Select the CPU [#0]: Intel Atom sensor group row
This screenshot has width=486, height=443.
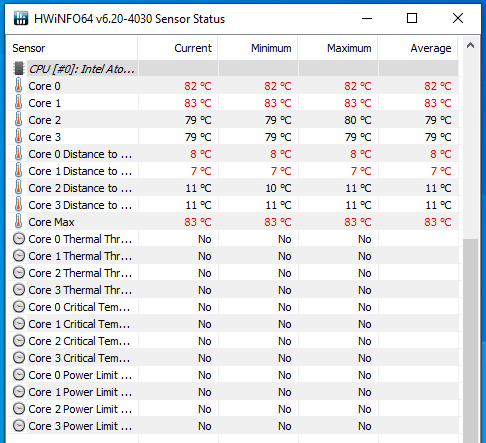[x=233, y=68]
